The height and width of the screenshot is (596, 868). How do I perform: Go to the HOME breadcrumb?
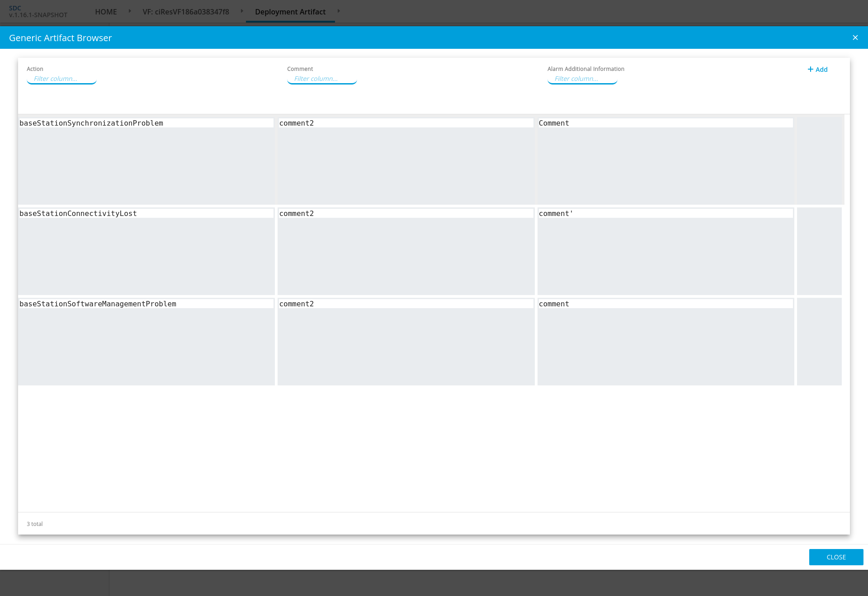click(x=106, y=12)
